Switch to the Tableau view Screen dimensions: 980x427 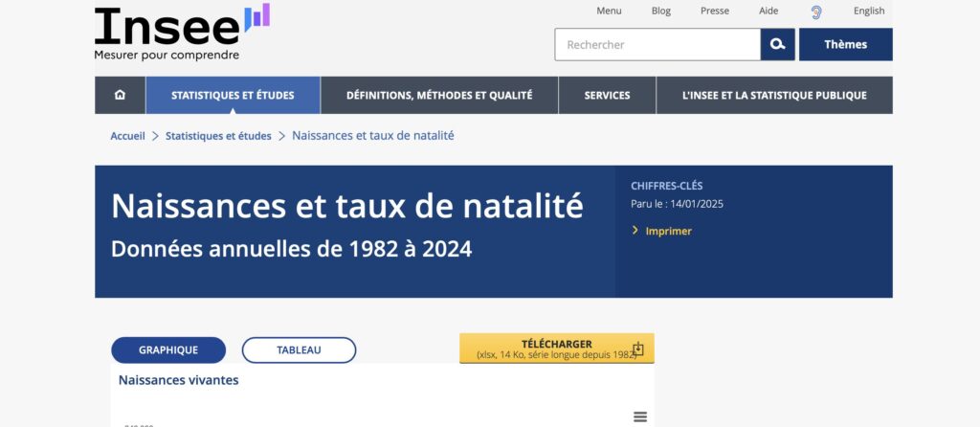pos(299,350)
